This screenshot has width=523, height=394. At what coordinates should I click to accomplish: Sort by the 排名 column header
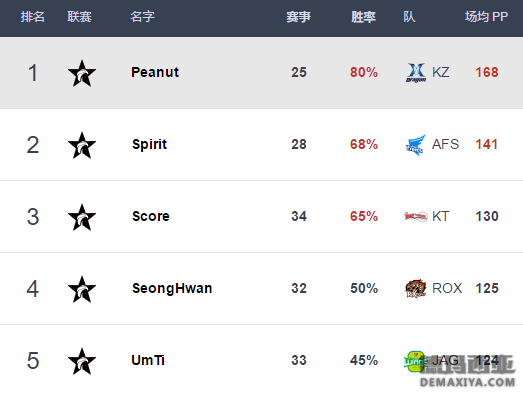coord(32,17)
